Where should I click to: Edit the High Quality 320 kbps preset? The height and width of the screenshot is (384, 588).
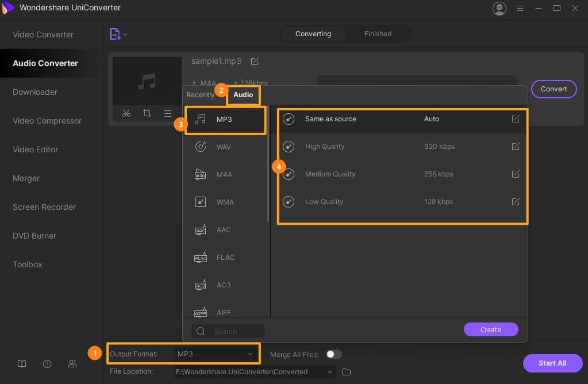pos(516,147)
